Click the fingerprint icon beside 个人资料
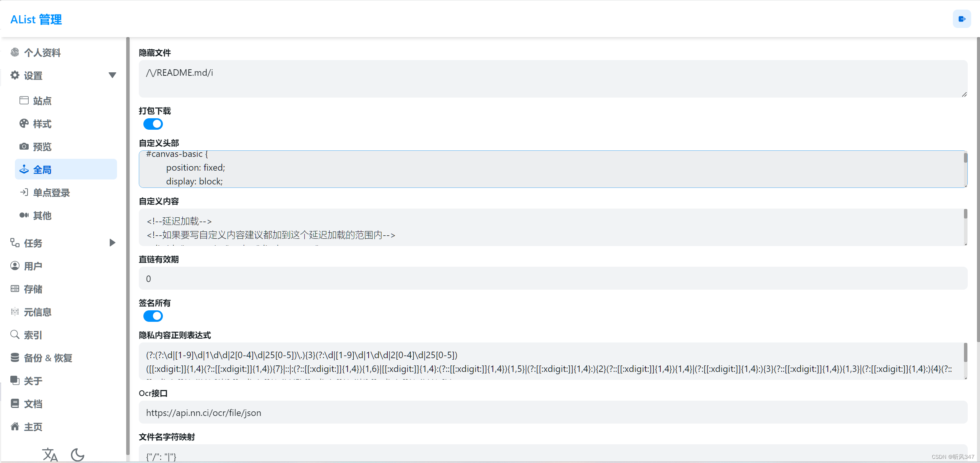 tap(15, 52)
